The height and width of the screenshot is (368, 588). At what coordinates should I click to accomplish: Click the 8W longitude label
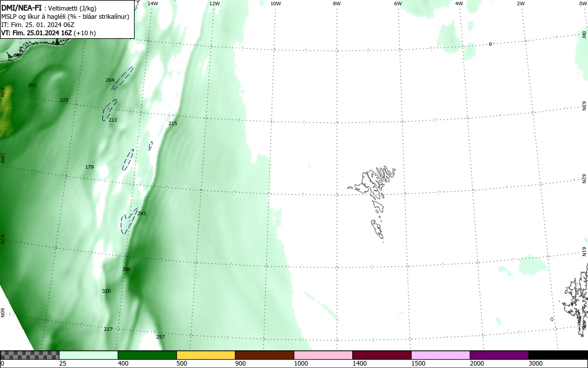point(337,4)
